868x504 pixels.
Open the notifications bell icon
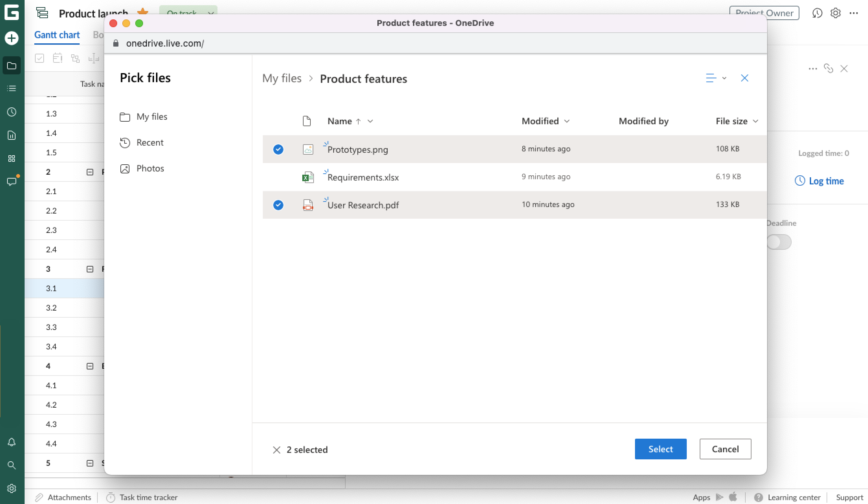pos(12,442)
